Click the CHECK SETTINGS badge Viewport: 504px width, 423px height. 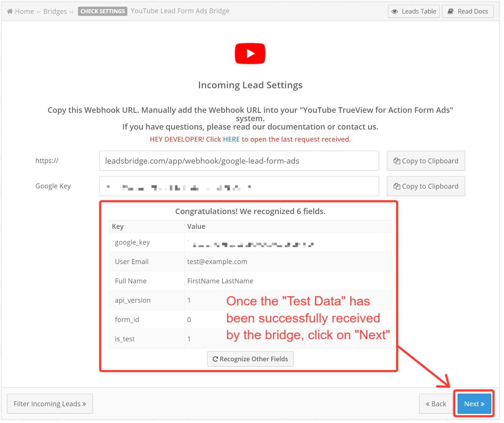tap(103, 11)
